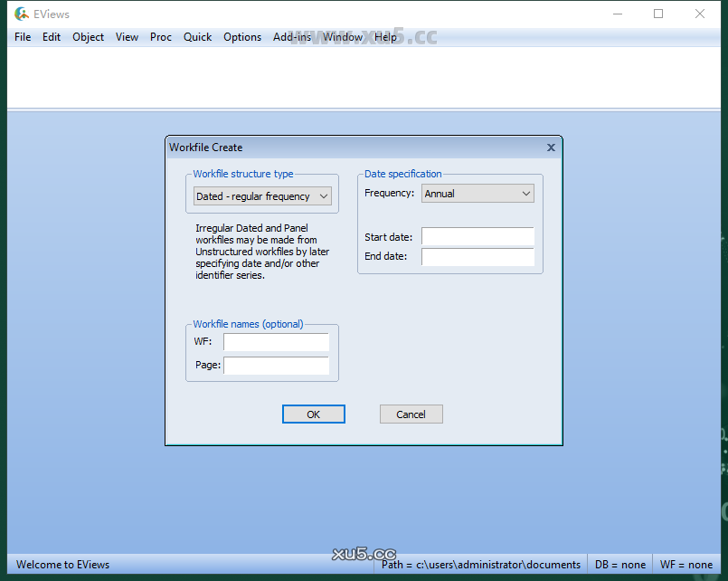Open the File menu

tap(23, 37)
